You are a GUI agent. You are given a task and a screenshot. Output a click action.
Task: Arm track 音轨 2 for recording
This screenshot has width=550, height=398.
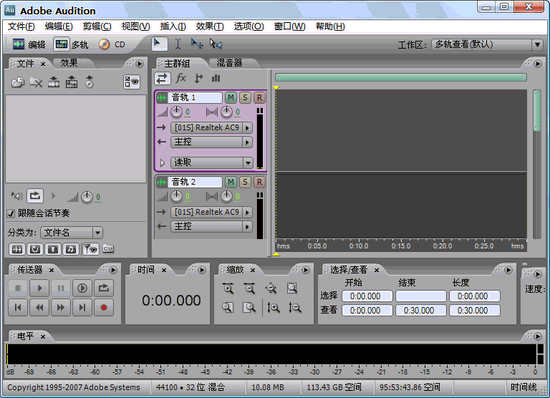259,182
